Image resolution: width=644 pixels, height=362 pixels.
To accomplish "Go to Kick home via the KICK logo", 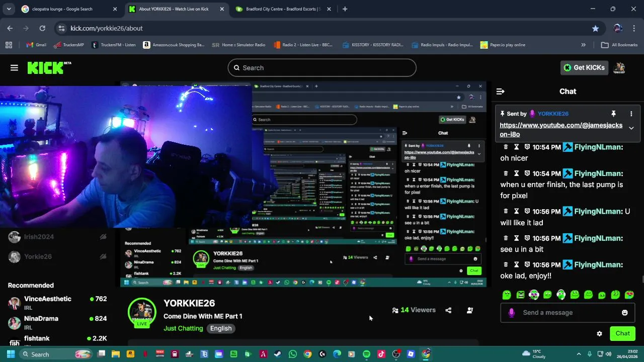I will pyautogui.click(x=49, y=68).
